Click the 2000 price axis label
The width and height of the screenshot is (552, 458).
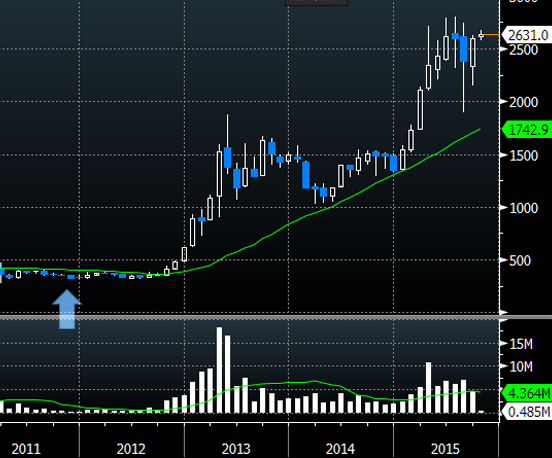[x=524, y=102]
